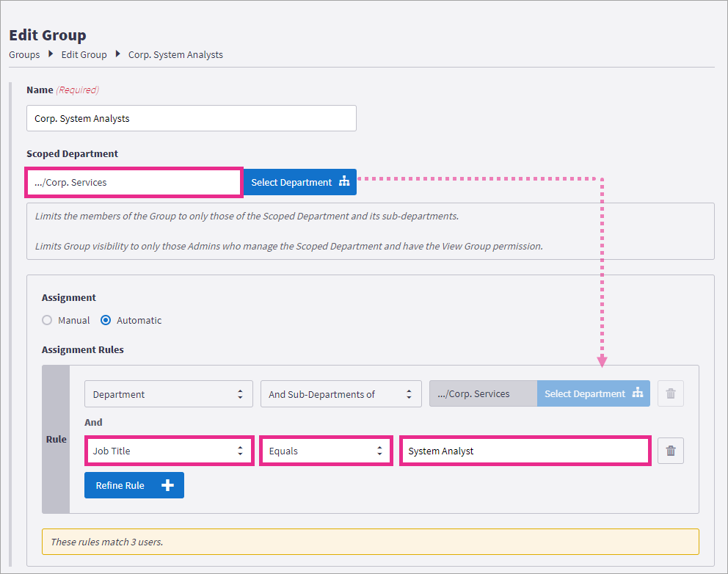
Task: Click the Select Department button under Scoped Department
Action: [300, 182]
